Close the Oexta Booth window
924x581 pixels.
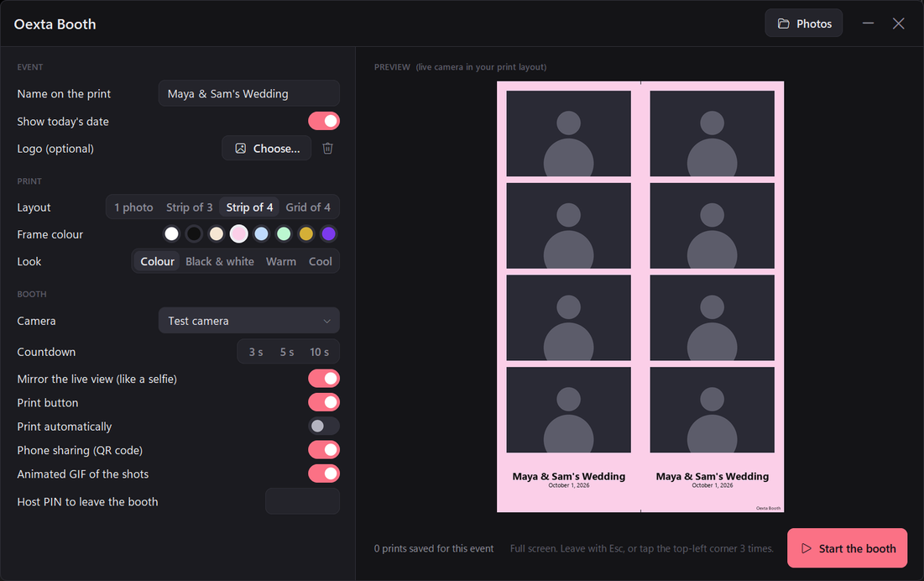coord(899,24)
